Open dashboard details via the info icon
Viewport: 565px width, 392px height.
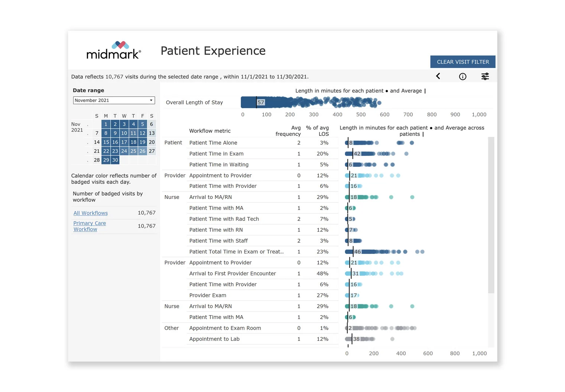point(462,76)
